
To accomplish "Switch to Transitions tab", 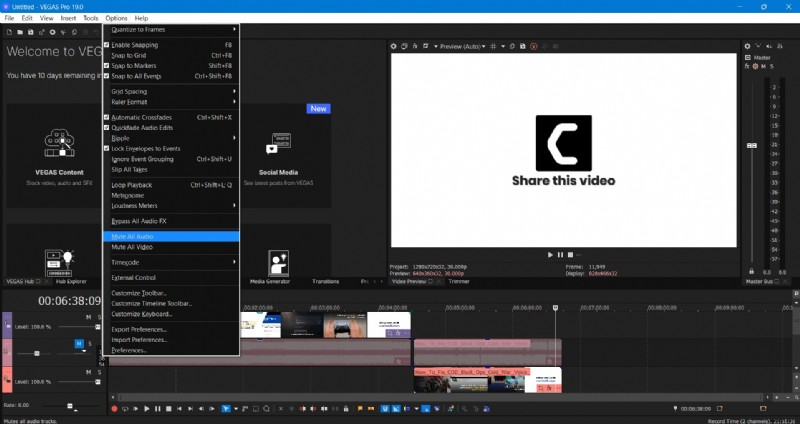I will 326,282.
